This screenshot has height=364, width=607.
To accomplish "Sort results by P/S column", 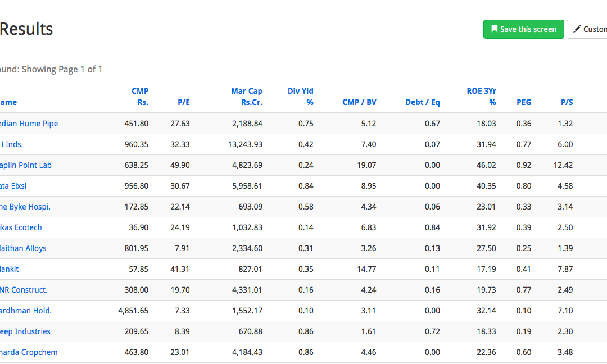I will click(x=567, y=102).
